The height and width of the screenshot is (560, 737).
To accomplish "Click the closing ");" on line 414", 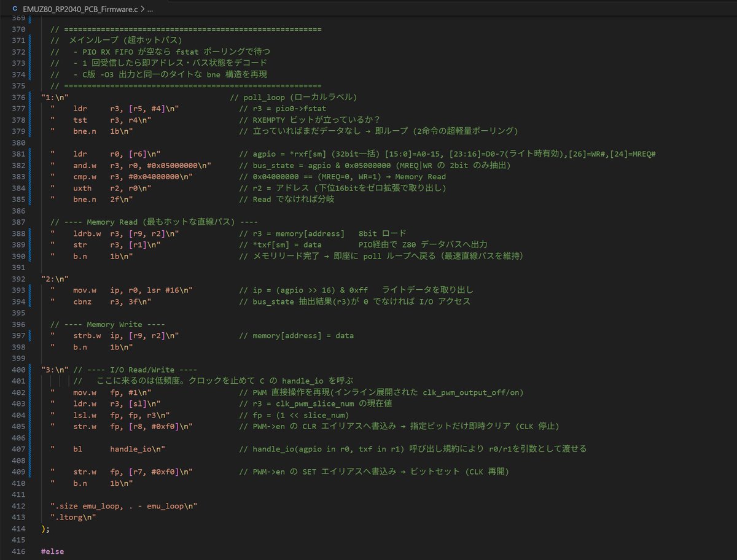I will click(x=45, y=528).
